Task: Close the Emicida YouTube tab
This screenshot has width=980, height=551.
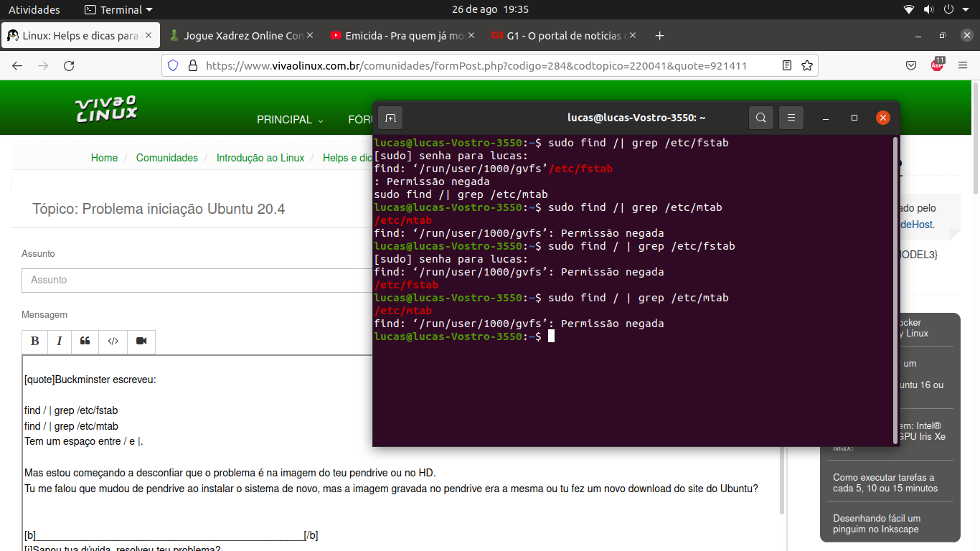Action: (x=471, y=35)
